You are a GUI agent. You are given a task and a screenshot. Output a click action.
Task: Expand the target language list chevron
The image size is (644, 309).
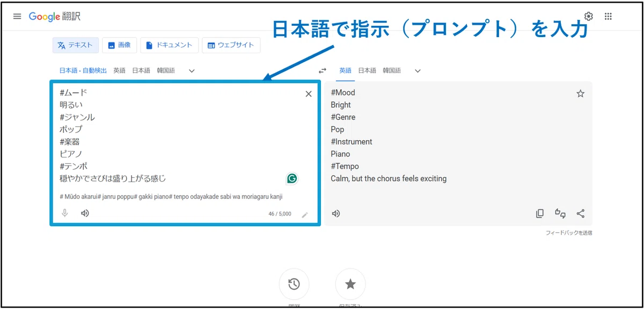point(418,70)
